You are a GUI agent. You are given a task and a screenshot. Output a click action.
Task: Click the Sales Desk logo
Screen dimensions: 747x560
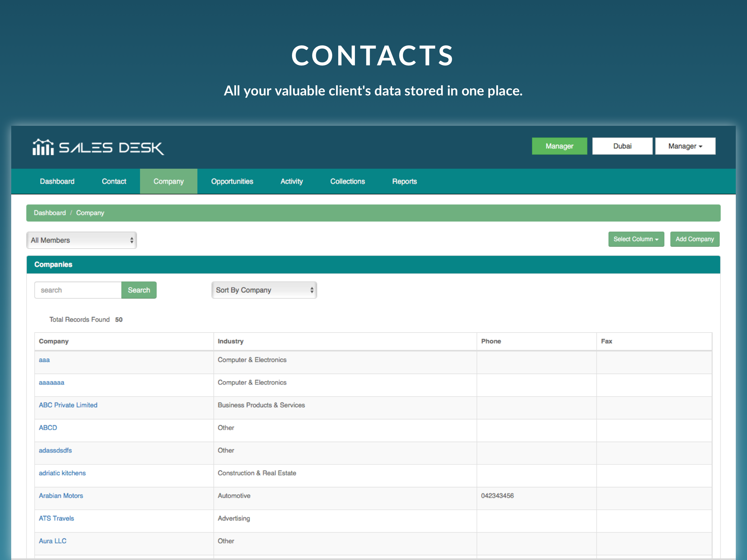coord(98,147)
